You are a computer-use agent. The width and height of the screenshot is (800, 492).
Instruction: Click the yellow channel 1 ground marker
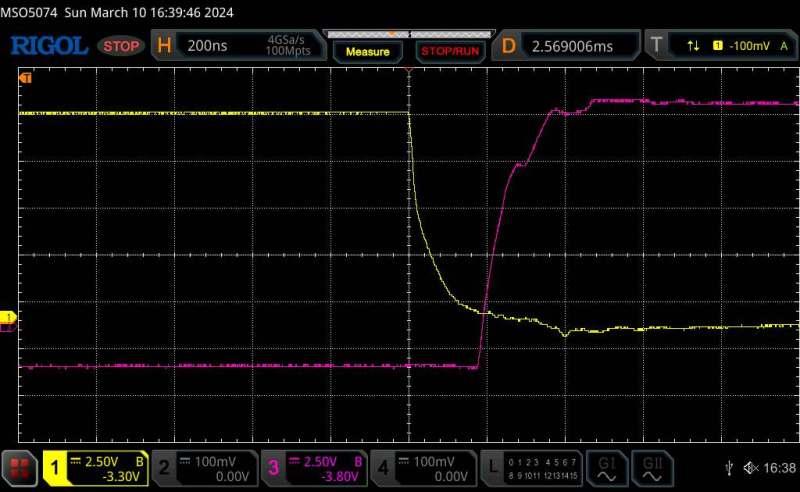[x=7, y=318]
